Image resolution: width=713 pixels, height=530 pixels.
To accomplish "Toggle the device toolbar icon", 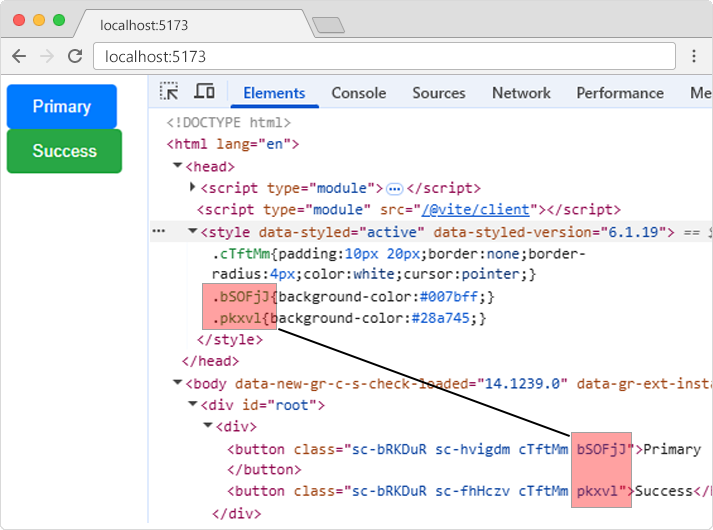I will coord(204,92).
